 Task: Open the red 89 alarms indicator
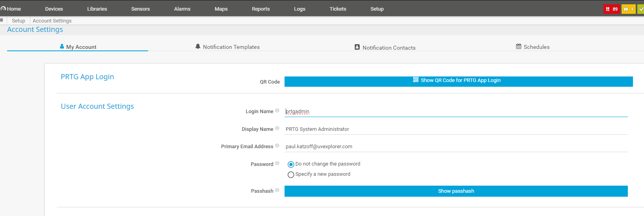[x=612, y=9]
